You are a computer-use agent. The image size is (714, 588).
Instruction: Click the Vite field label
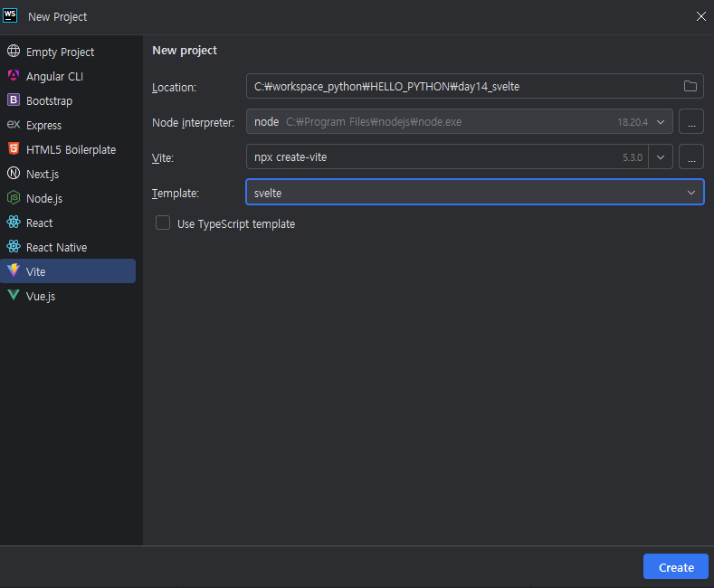point(163,158)
